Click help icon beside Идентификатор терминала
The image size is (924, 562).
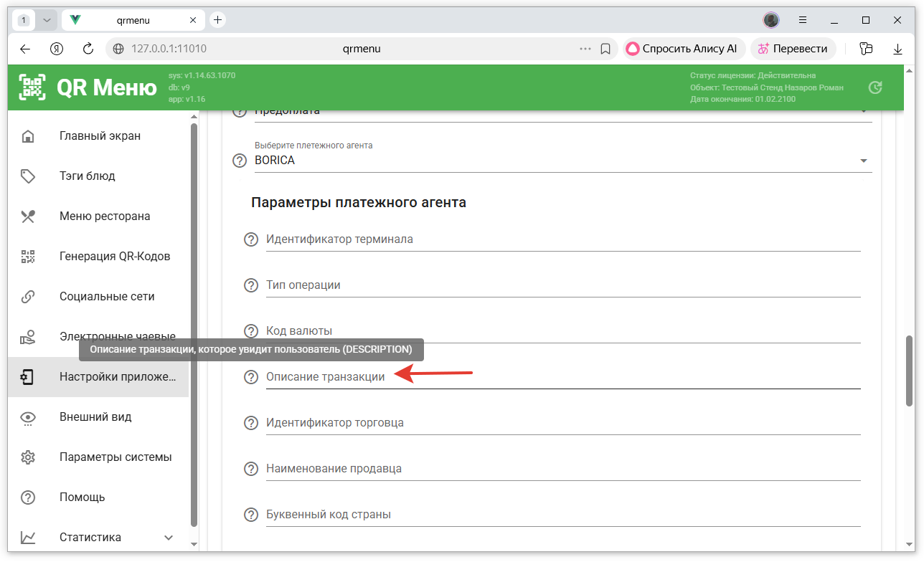pos(251,239)
